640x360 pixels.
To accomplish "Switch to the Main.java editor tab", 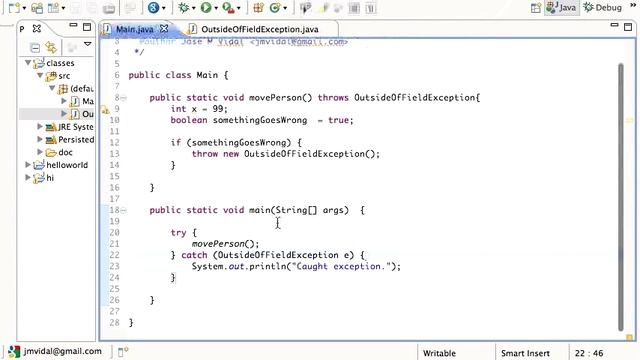I will pyautogui.click(x=135, y=29).
